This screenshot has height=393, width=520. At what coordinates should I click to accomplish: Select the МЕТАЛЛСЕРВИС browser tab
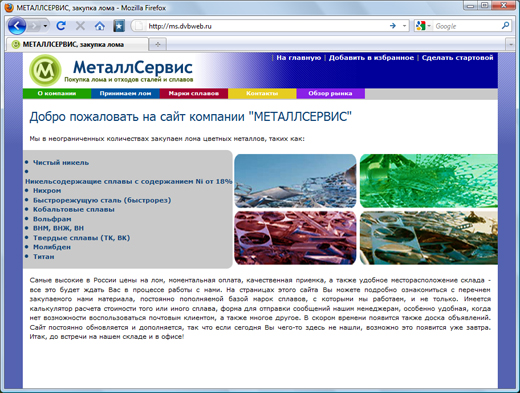point(77,44)
